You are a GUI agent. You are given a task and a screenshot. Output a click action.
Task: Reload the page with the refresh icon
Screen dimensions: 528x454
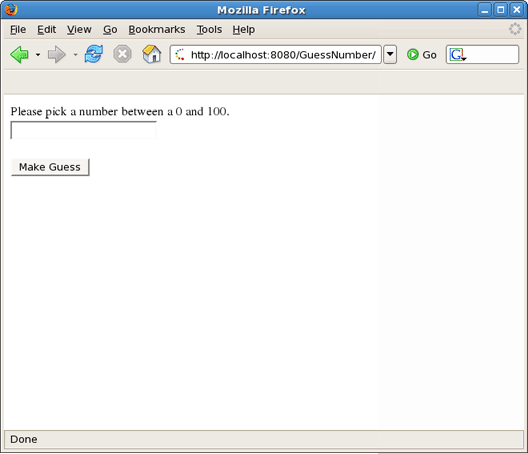(94, 54)
